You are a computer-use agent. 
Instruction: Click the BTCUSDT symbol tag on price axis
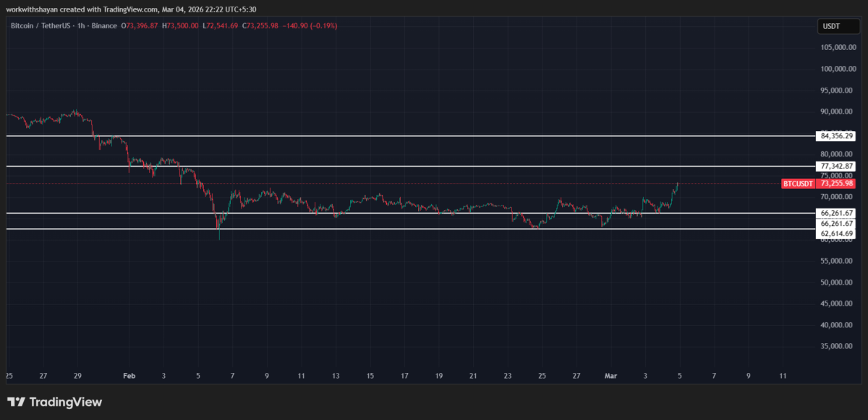click(x=798, y=184)
